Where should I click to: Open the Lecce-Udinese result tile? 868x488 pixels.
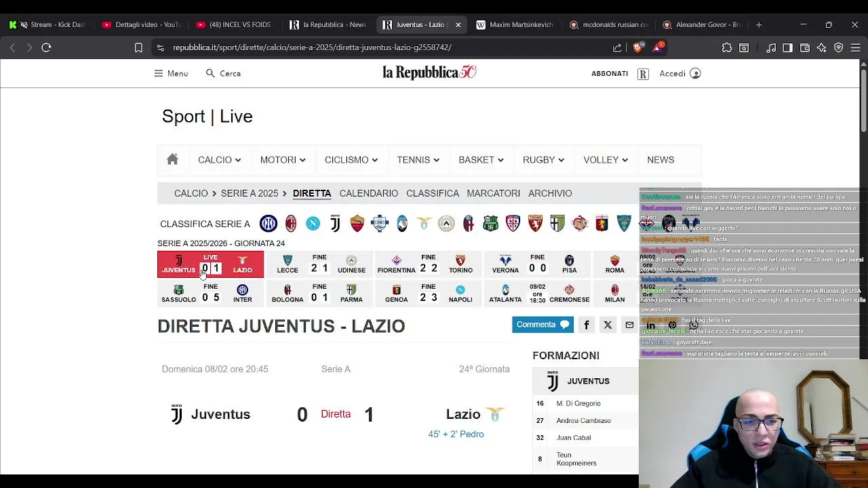(319, 264)
